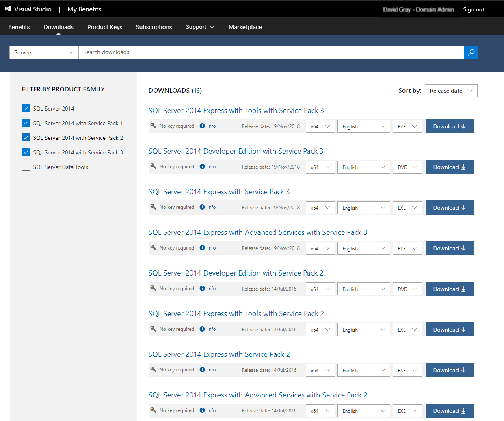The image size is (504, 421).
Task: Click key icon for Developer Edition SP3
Action: 153,166
